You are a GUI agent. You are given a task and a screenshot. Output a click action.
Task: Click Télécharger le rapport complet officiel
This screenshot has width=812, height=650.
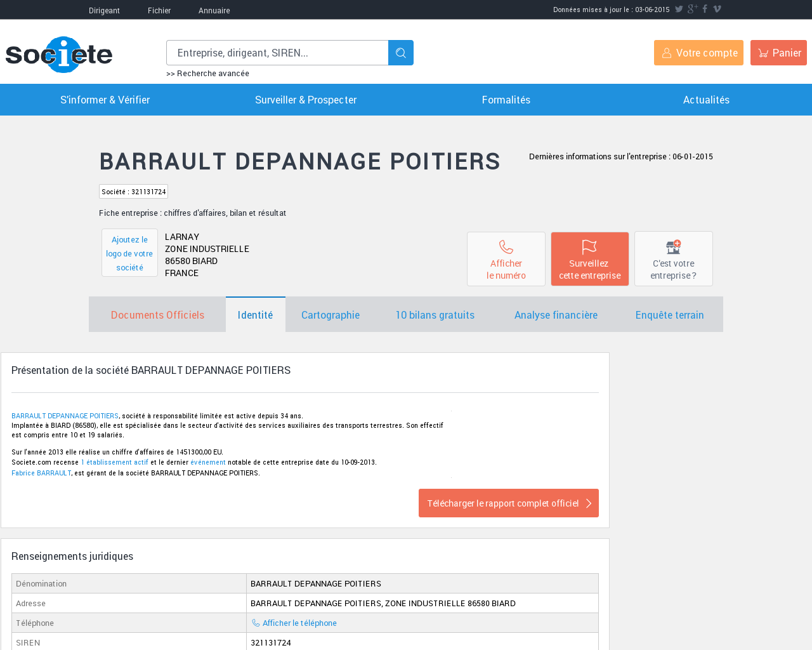pyautogui.click(x=509, y=503)
